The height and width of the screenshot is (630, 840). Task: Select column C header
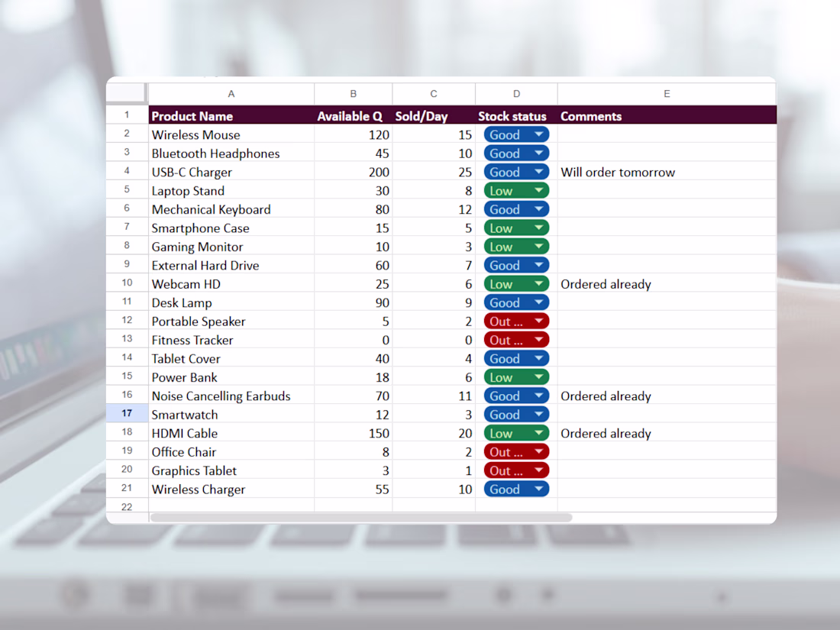[434, 94]
